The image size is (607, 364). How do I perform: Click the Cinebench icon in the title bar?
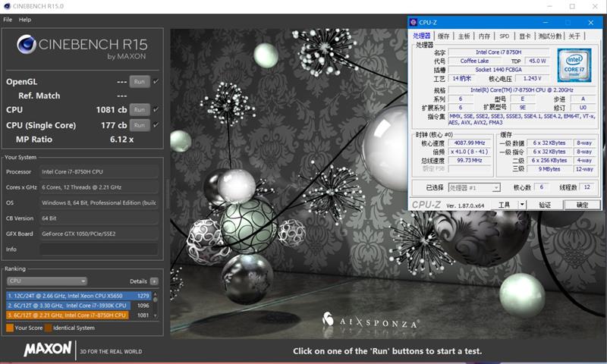point(7,6)
